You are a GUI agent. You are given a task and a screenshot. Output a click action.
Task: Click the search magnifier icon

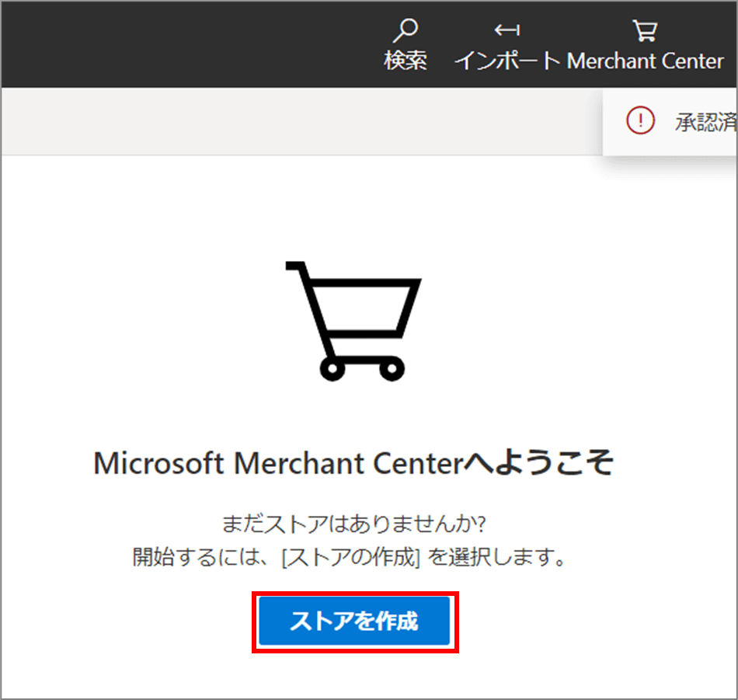[x=406, y=31]
